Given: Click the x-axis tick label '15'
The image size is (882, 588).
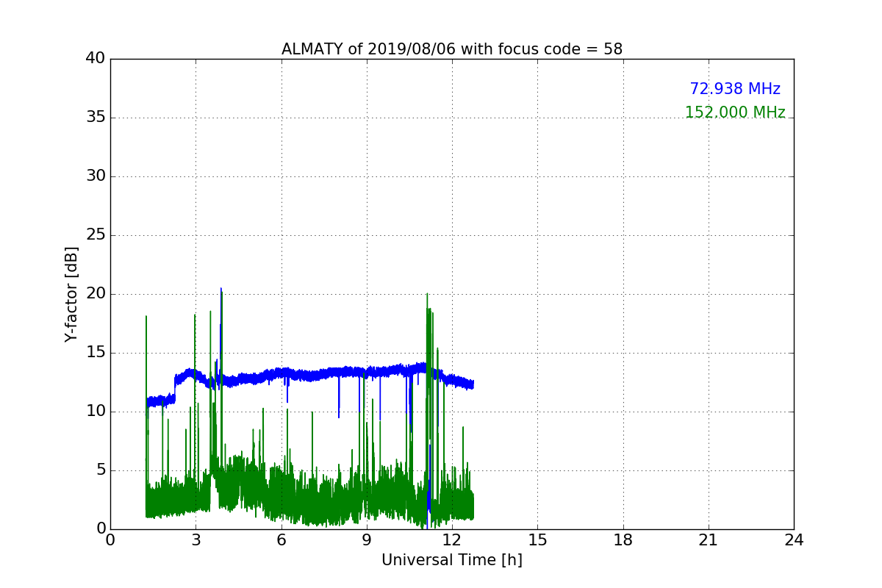Looking at the screenshot, I should pos(537,539).
